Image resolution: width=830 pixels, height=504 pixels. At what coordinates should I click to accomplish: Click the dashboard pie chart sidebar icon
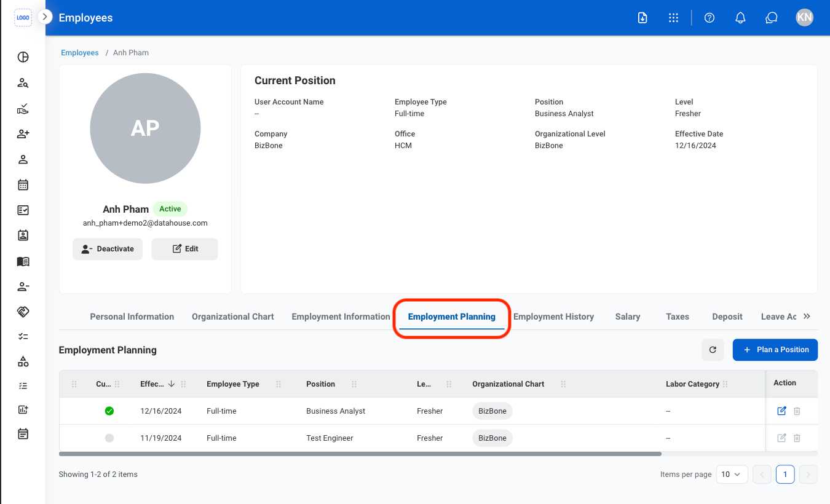tap(23, 57)
